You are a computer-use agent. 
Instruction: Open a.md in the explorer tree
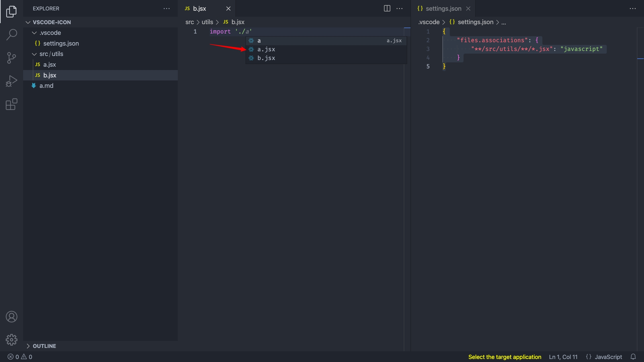point(100,85)
